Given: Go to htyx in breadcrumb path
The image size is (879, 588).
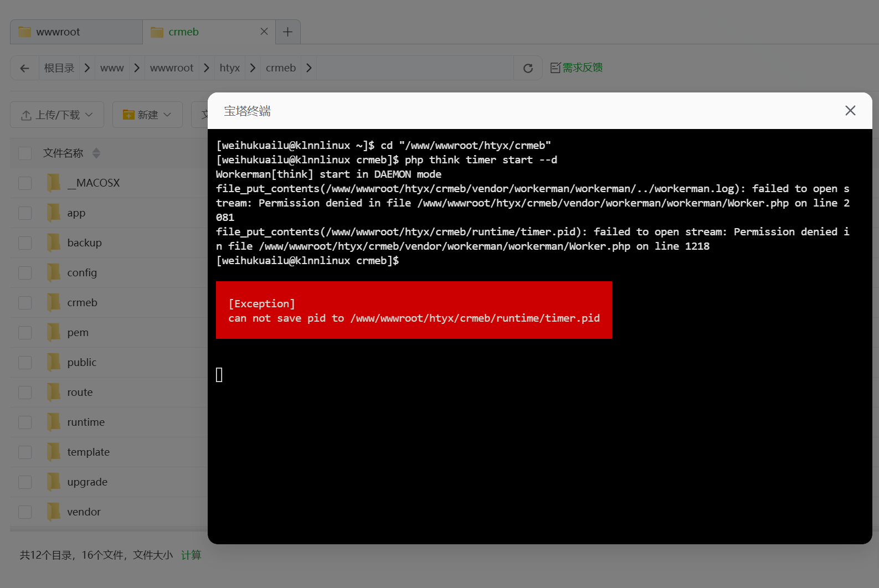Looking at the screenshot, I should pos(230,68).
